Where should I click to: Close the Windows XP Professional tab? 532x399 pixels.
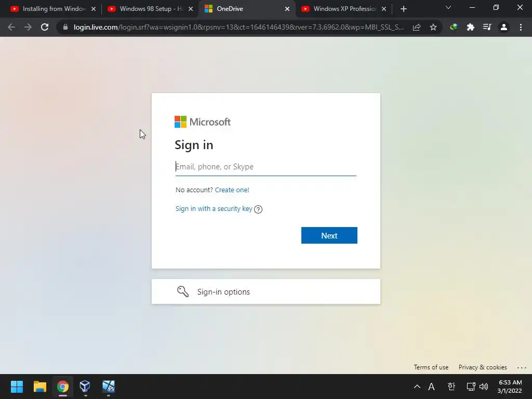point(384,9)
